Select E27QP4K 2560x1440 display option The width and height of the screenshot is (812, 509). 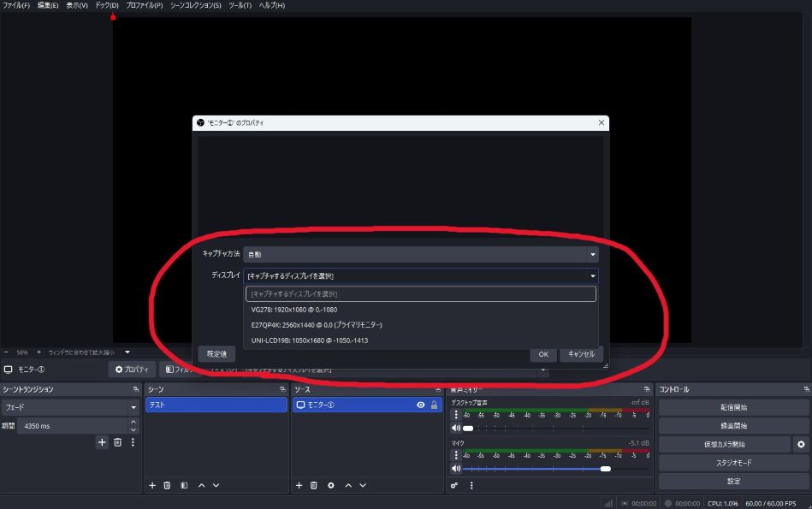pos(317,325)
